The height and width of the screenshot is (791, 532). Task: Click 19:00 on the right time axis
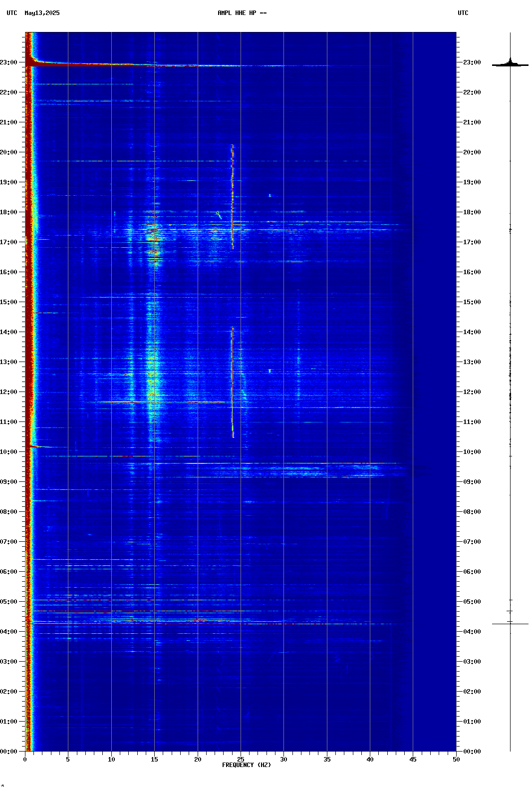[x=472, y=182]
